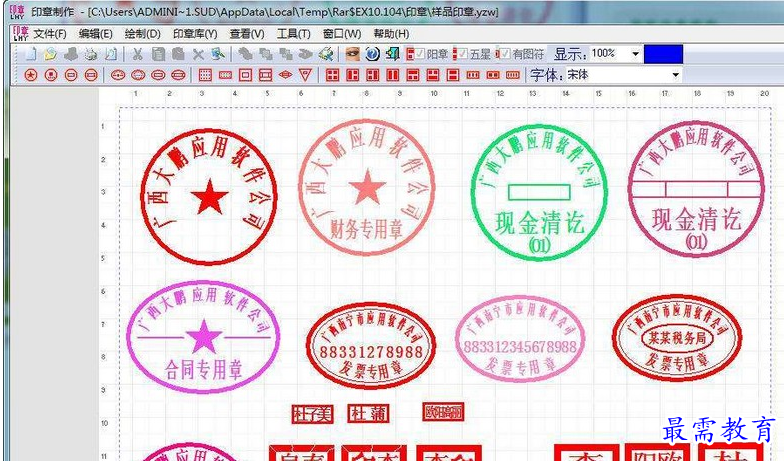
Task: Create a new stamp file
Action: pos(31,54)
